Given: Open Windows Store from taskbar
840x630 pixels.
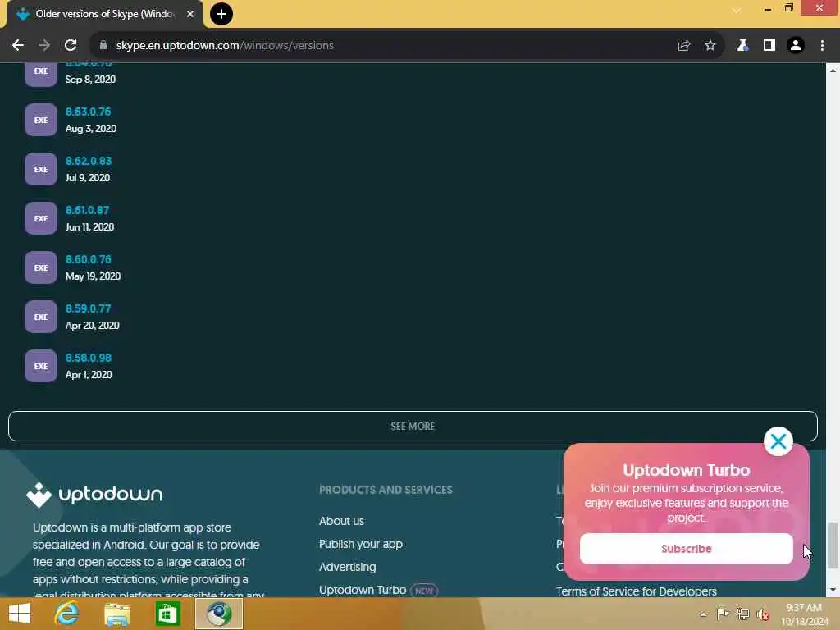Looking at the screenshot, I should pyautogui.click(x=167, y=614).
